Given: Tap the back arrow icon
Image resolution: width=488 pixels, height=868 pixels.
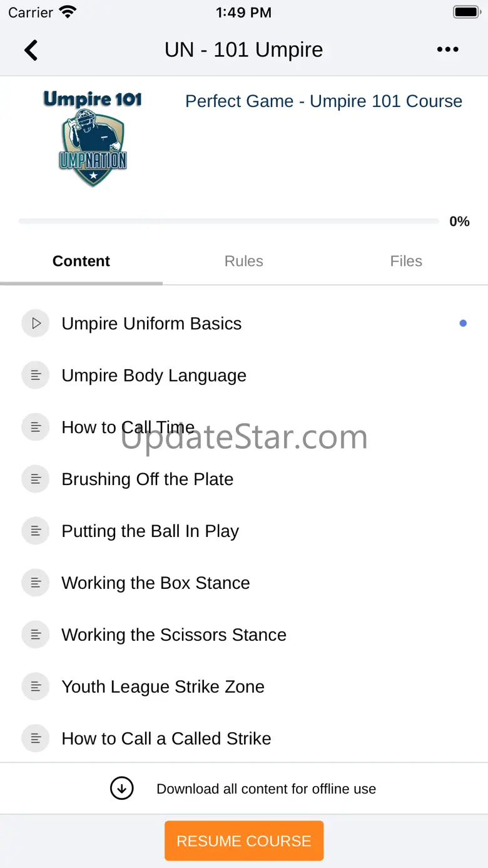Looking at the screenshot, I should click(31, 50).
